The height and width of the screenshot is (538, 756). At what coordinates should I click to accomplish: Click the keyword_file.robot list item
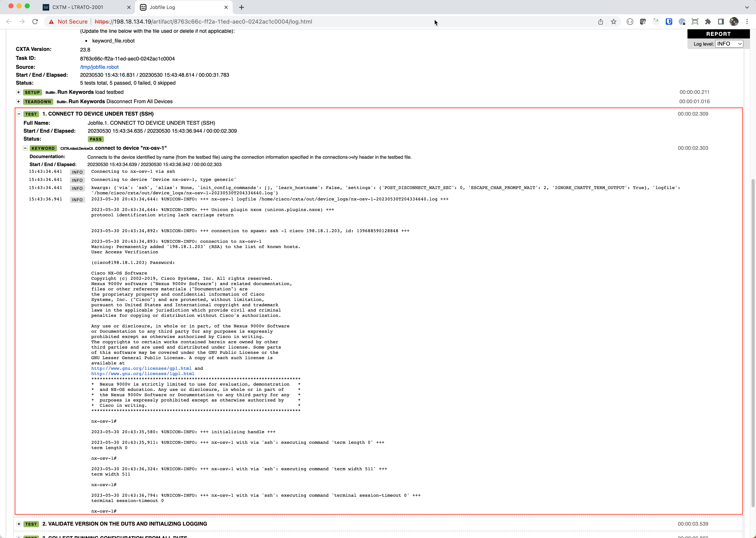[113, 41]
